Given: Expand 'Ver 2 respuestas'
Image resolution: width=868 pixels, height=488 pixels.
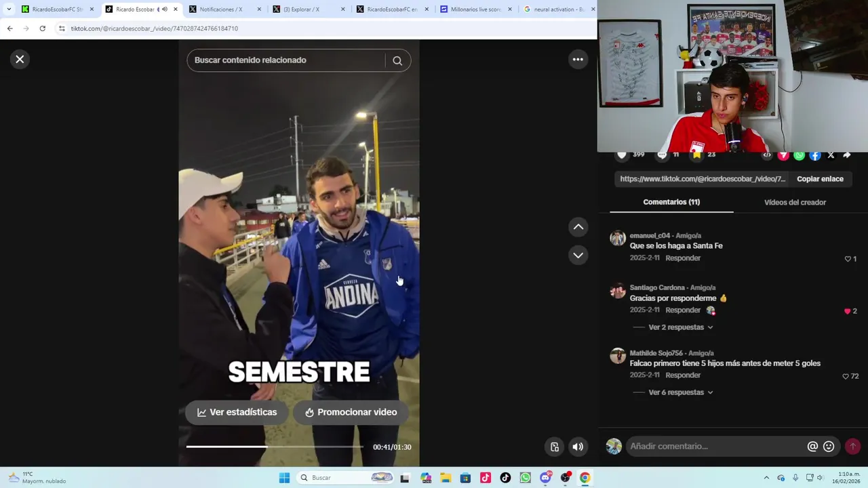Looking at the screenshot, I should (680, 327).
